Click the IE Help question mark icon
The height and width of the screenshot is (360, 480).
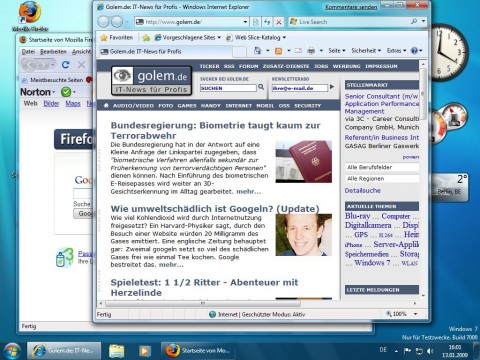[x=414, y=51]
